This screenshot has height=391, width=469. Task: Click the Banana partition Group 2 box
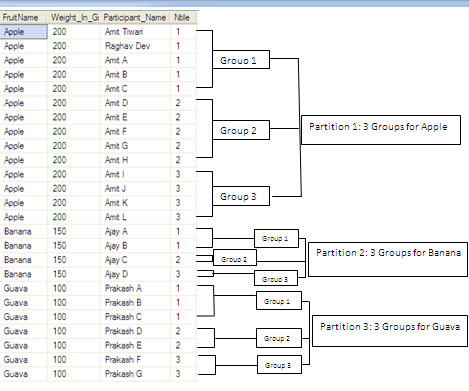(235, 259)
